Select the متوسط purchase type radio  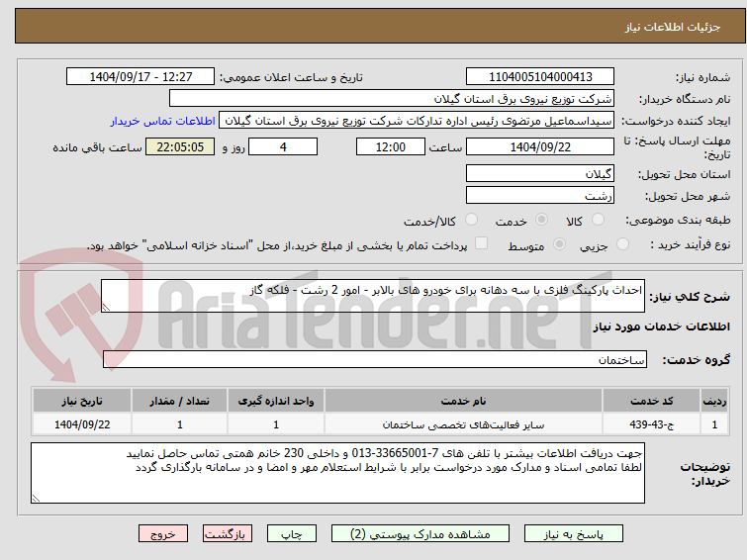click(x=559, y=244)
